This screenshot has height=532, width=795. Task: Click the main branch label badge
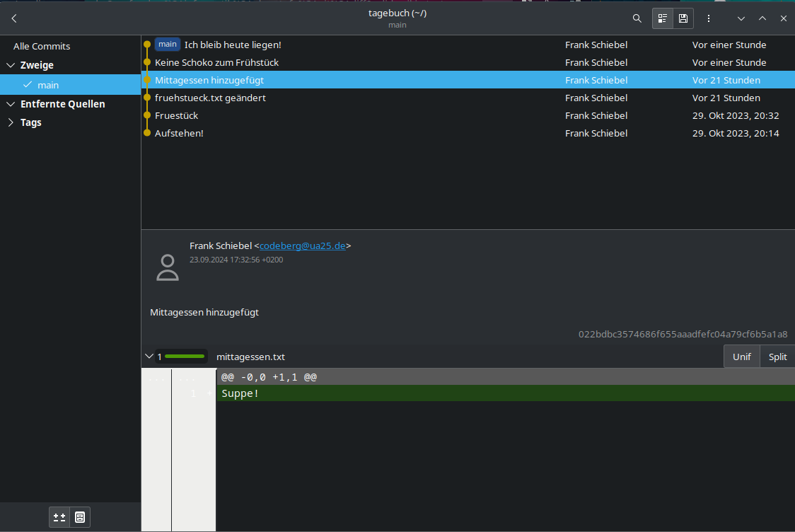click(168, 44)
